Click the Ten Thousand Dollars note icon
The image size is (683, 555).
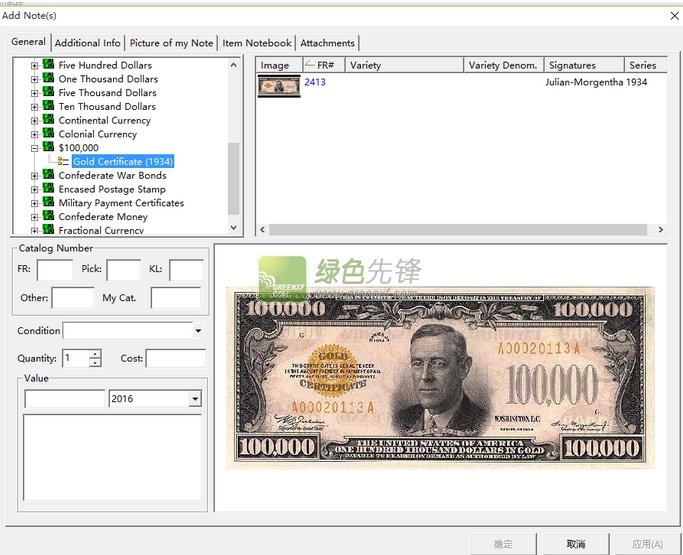point(48,106)
